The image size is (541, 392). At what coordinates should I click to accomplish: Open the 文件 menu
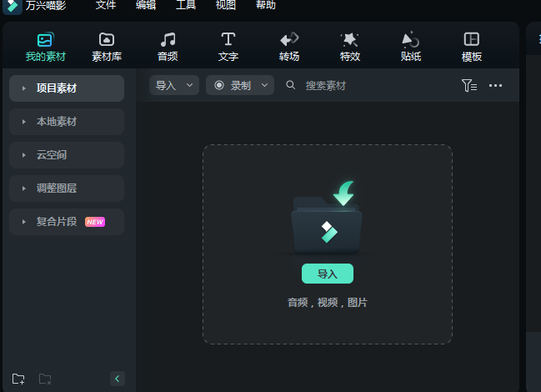tap(106, 5)
